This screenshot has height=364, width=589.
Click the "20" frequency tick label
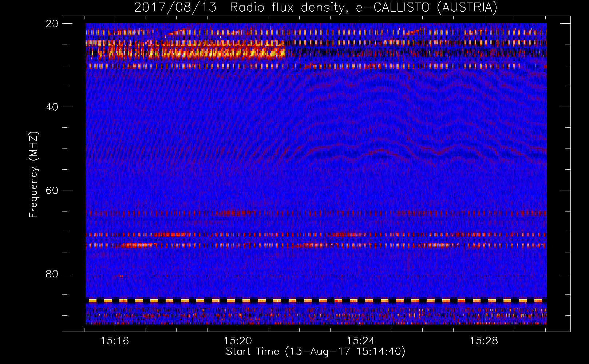tap(52, 24)
